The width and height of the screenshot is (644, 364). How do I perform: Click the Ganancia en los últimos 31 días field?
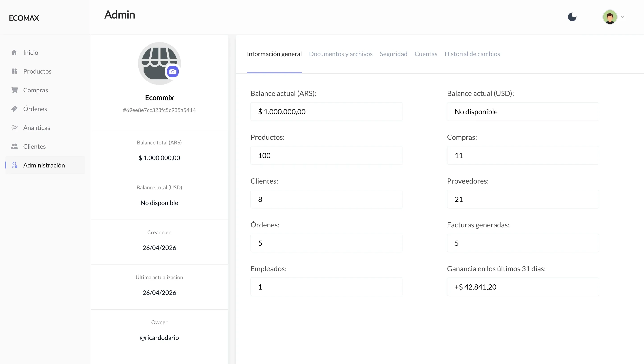click(523, 287)
